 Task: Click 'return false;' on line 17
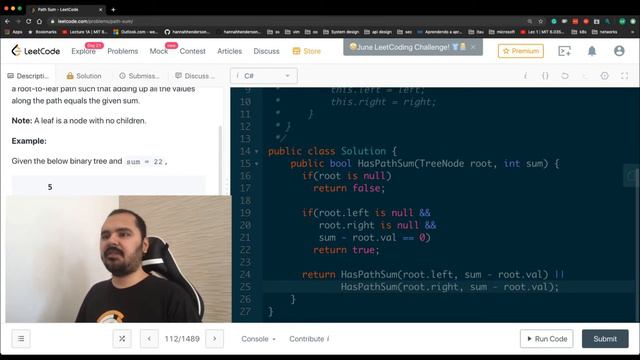[x=349, y=188]
